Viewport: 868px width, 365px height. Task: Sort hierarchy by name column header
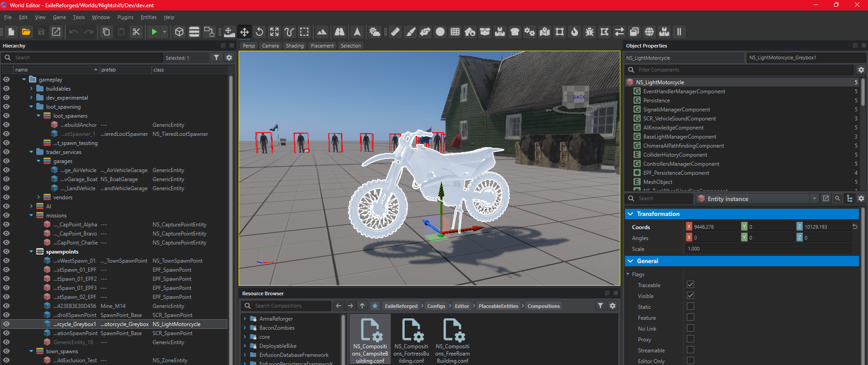click(57, 70)
